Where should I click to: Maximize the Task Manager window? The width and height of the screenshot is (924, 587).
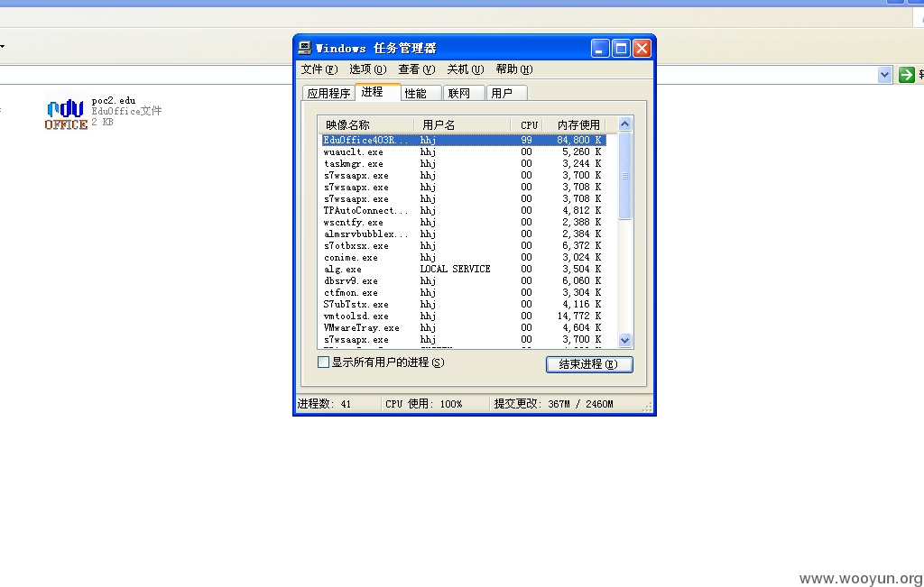pyautogui.click(x=621, y=49)
